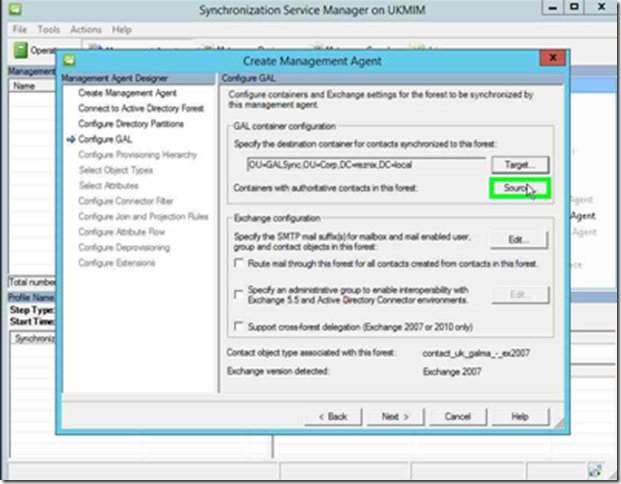The image size is (621, 484).
Task: Select Connect to Active Directory Forest step
Action: click(141, 109)
